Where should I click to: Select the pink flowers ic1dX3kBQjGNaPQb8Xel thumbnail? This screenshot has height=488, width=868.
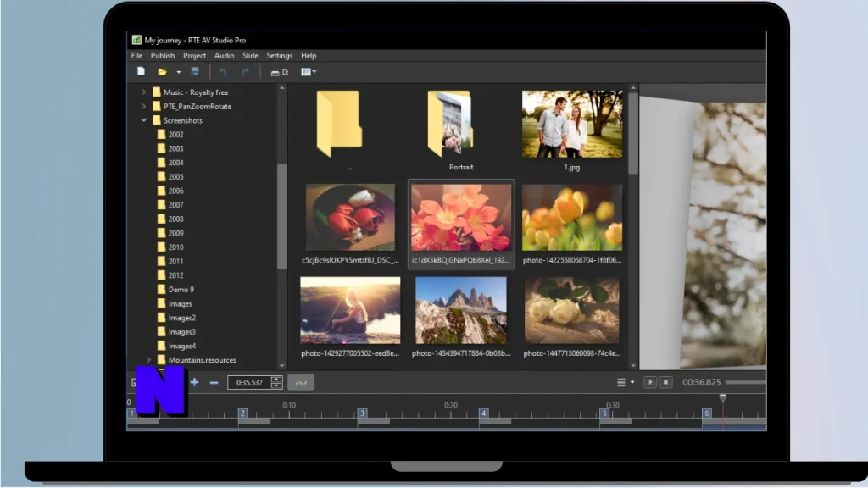[x=461, y=218]
